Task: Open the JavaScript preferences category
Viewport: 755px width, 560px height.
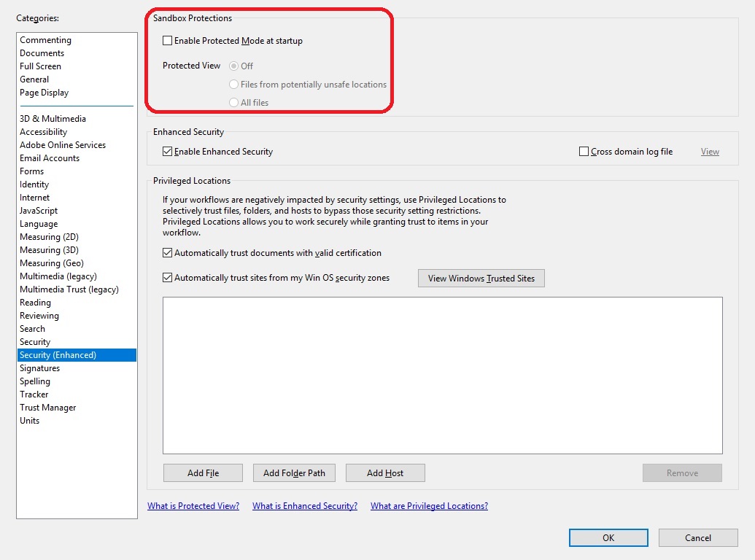Action: pyautogui.click(x=38, y=210)
